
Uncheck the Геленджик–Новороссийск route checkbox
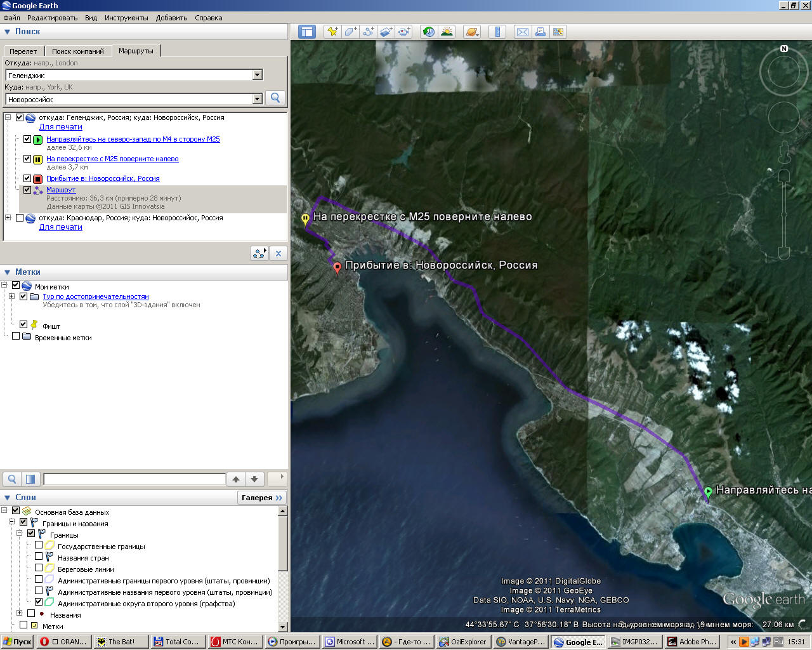(20, 117)
